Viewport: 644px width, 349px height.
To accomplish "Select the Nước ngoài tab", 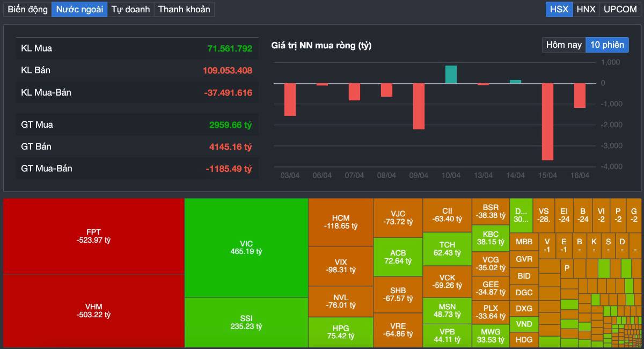I will 79,9.
